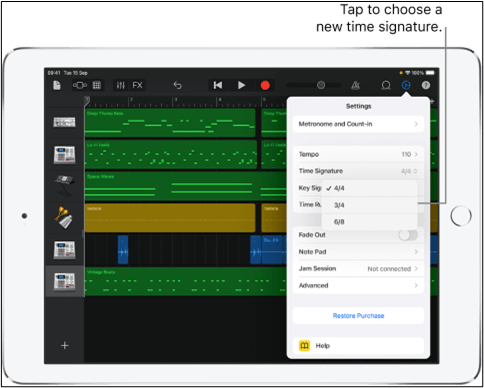The image size is (484, 388).
Task: Tap 'Not connected' status text
Action: 389,269
